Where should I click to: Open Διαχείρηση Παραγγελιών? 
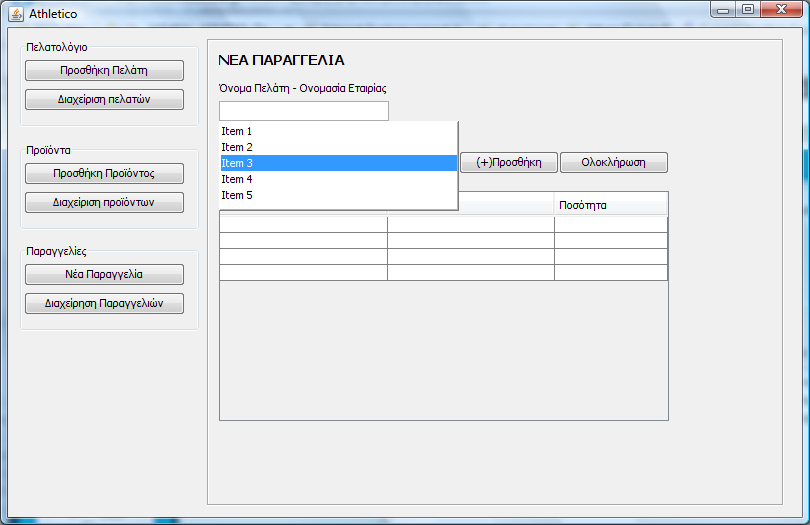(x=104, y=303)
